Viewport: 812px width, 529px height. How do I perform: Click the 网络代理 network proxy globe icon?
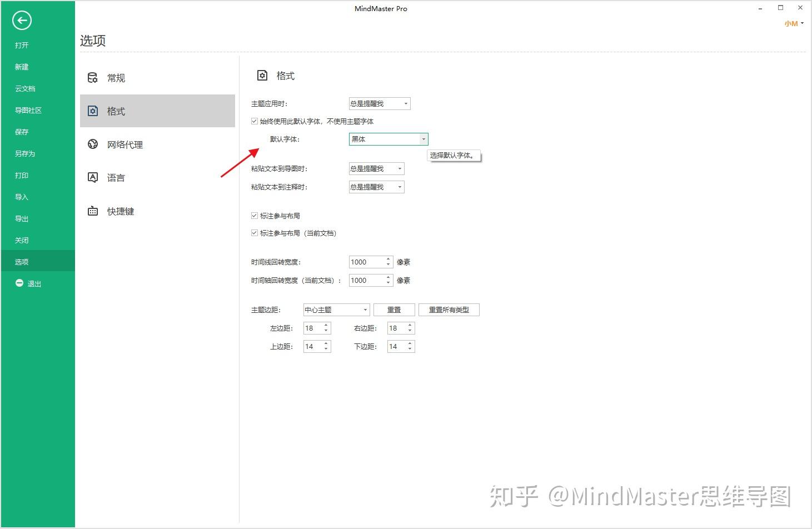click(93, 144)
